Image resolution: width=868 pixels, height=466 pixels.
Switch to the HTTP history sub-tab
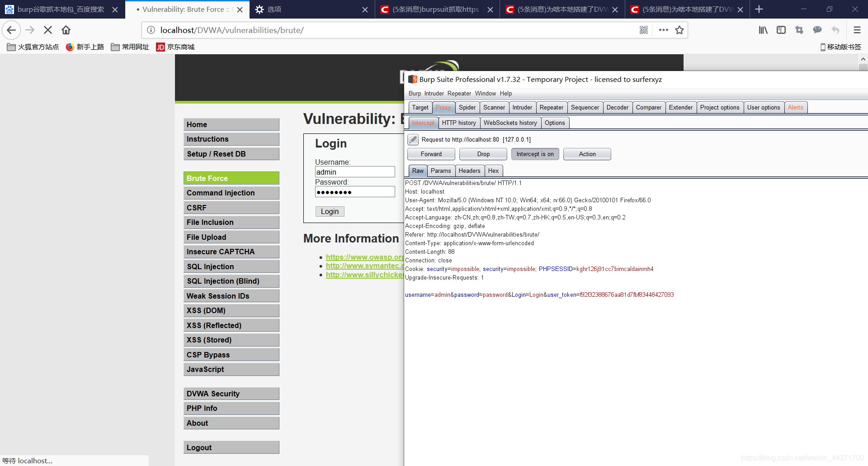coord(459,123)
